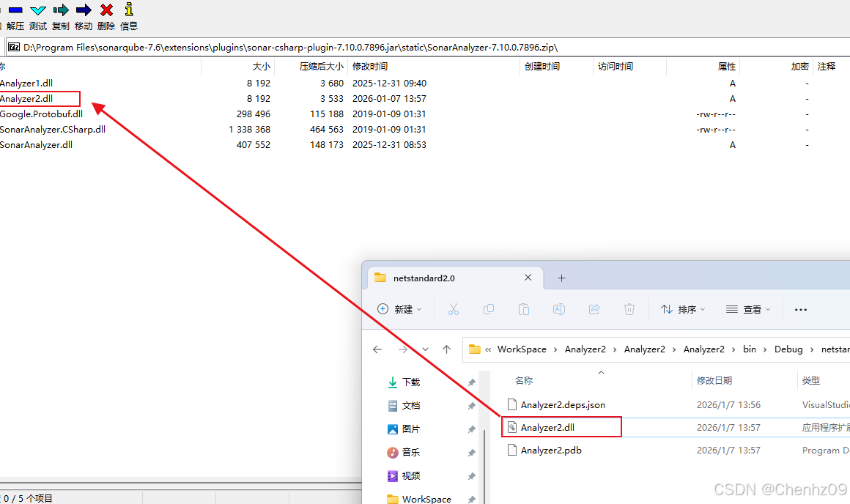Open the 新建 (New) dropdown in Explorer
Image resolution: width=850 pixels, height=504 pixels.
click(x=399, y=309)
